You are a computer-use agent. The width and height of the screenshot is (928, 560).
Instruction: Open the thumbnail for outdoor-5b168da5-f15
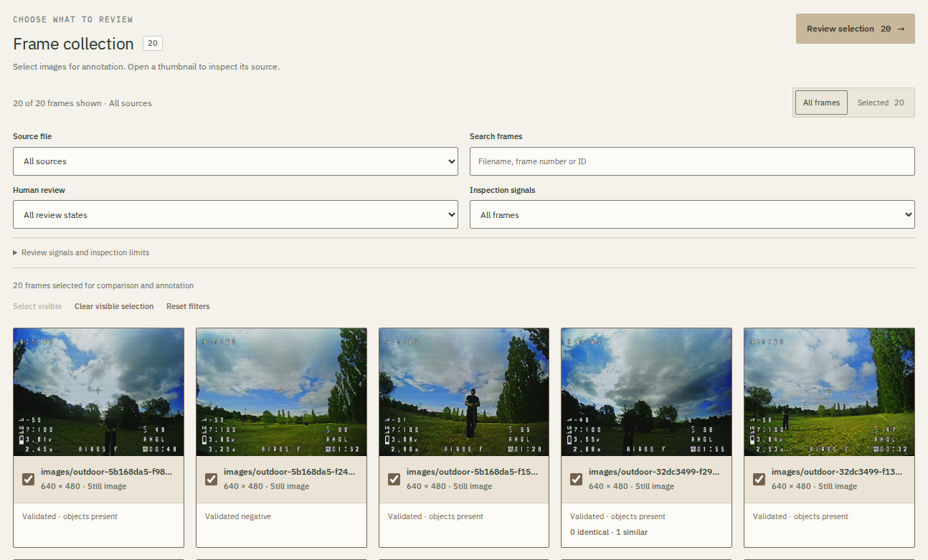464,392
